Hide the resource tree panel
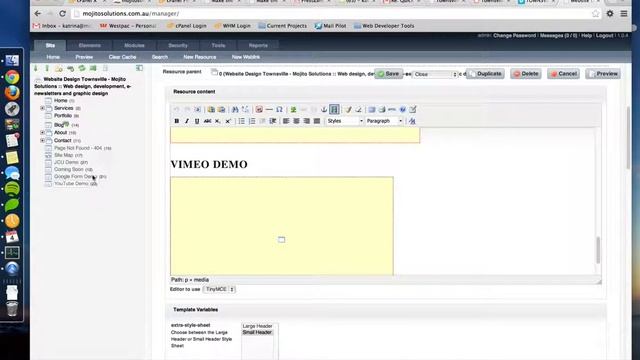 pos(139,68)
